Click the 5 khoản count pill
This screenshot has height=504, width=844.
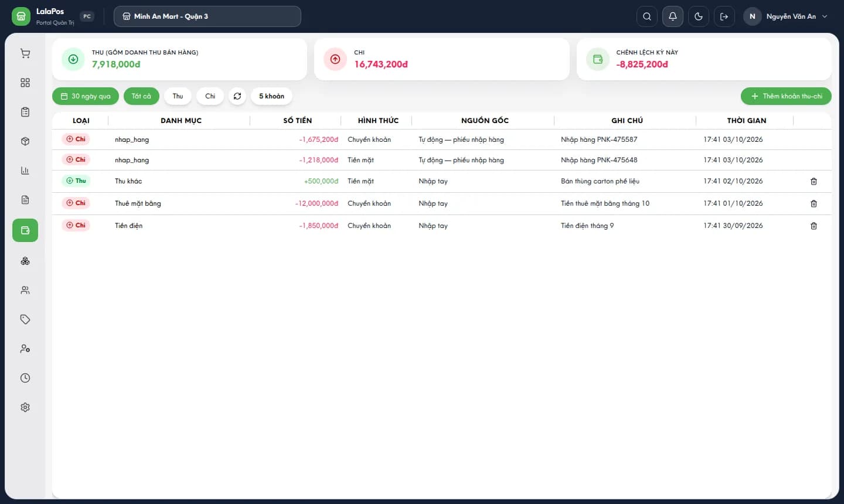271,96
